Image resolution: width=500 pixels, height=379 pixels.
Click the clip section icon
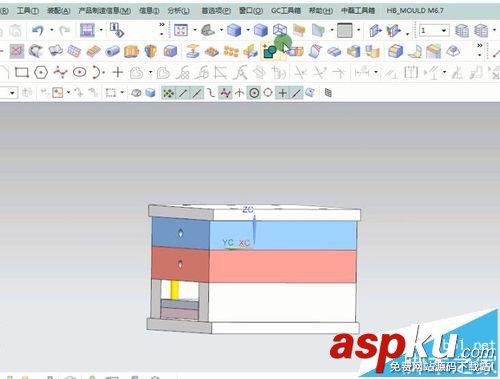point(375,31)
